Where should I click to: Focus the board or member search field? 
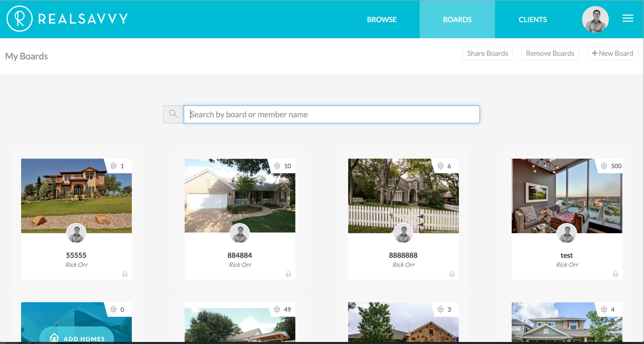[331, 114]
